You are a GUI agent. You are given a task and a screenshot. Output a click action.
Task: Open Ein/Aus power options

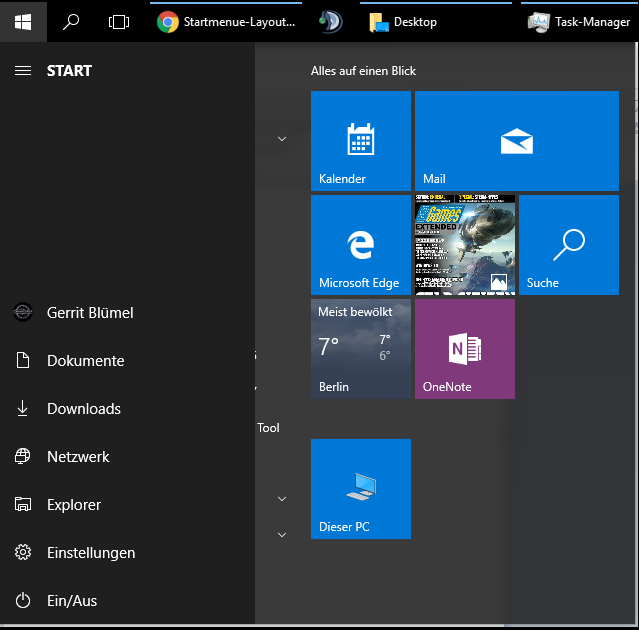point(127,601)
